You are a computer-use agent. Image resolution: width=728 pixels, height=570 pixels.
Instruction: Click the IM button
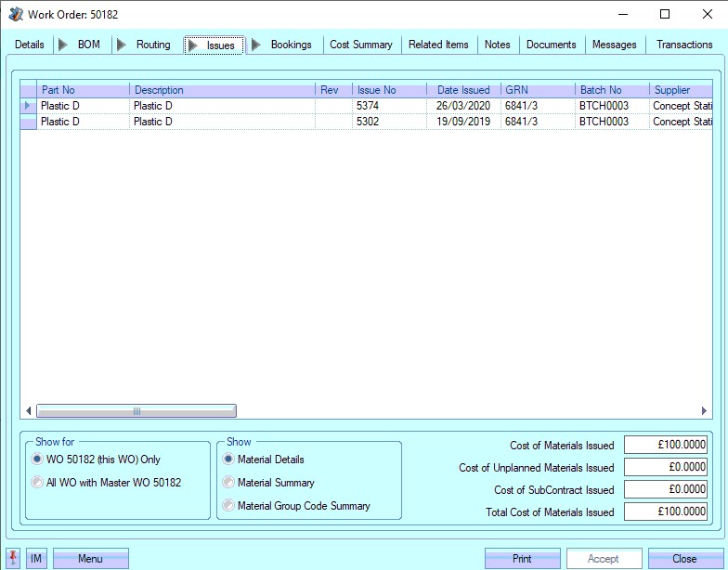click(36, 558)
